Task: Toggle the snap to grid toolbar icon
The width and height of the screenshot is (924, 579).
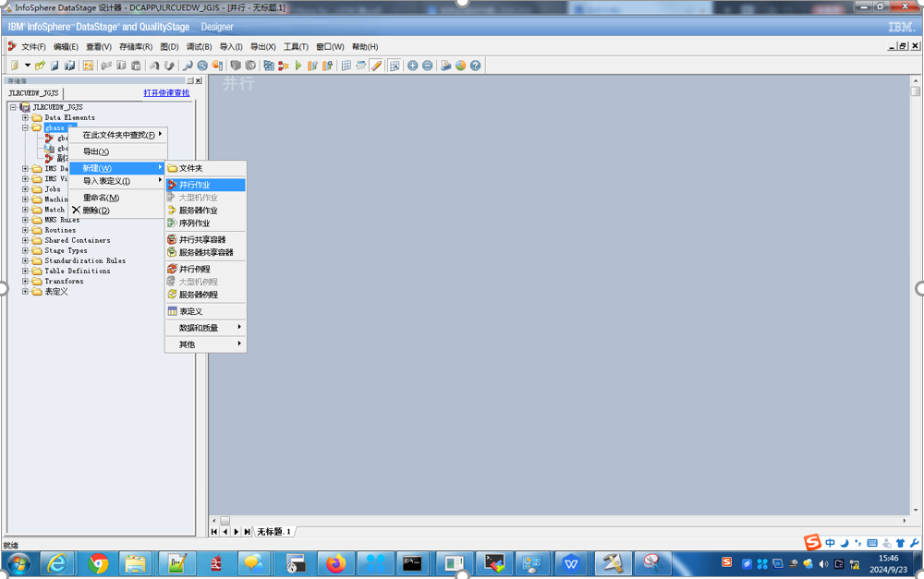Action: pos(395,66)
